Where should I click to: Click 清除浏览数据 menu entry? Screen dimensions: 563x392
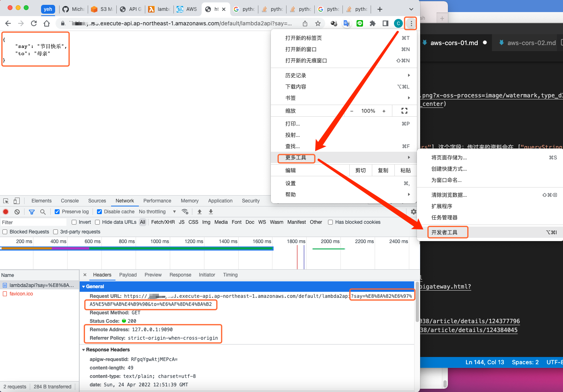tap(490, 195)
